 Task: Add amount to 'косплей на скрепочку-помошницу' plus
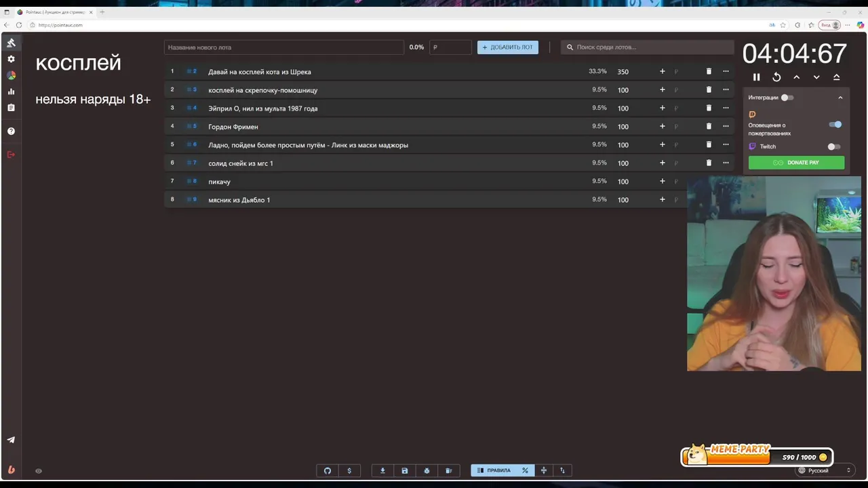coord(663,89)
